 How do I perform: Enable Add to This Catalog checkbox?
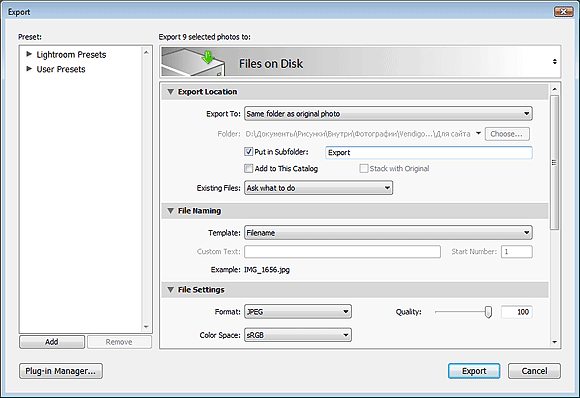(248, 168)
